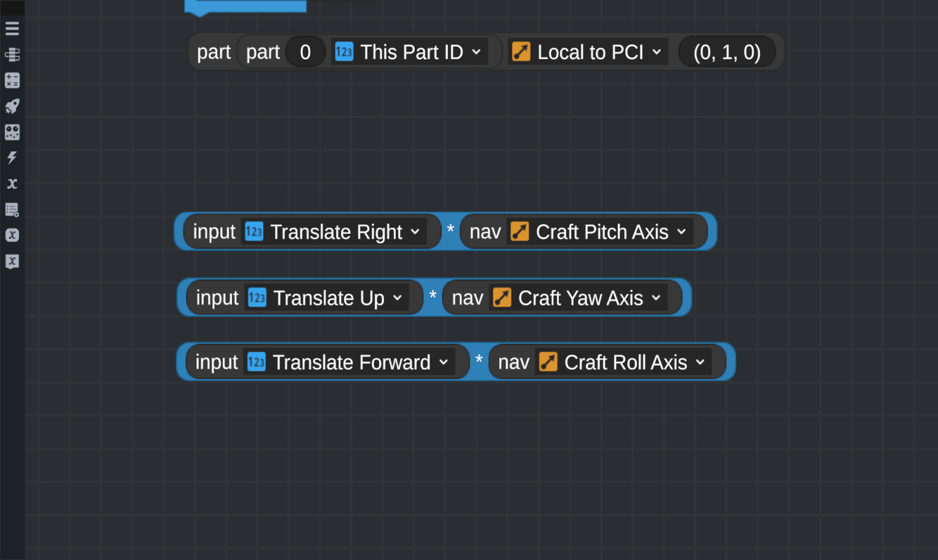Image resolution: width=938 pixels, height=560 pixels.
Task: Click the input label before Translate Right
Action: coord(214,232)
